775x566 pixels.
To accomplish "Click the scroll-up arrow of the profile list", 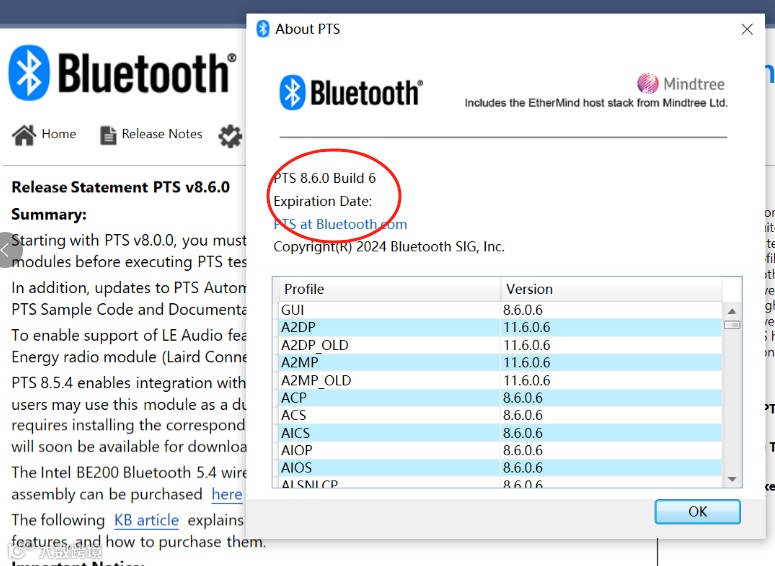I will coord(732,311).
